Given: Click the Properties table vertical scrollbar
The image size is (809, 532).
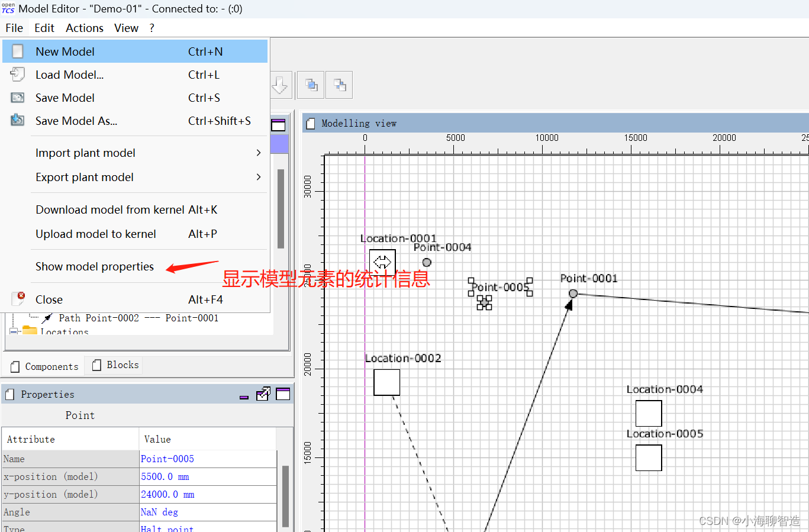Looking at the screenshot, I should coord(285,496).
